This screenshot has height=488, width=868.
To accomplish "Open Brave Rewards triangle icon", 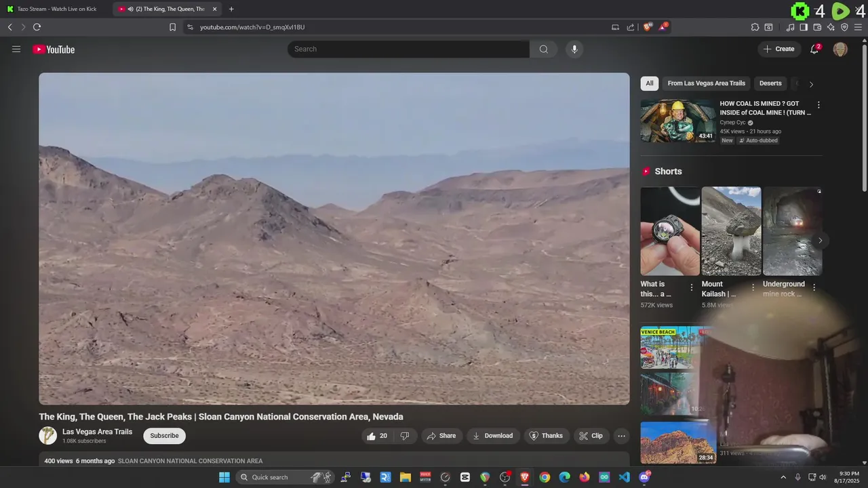I will [x=663, y=27].
